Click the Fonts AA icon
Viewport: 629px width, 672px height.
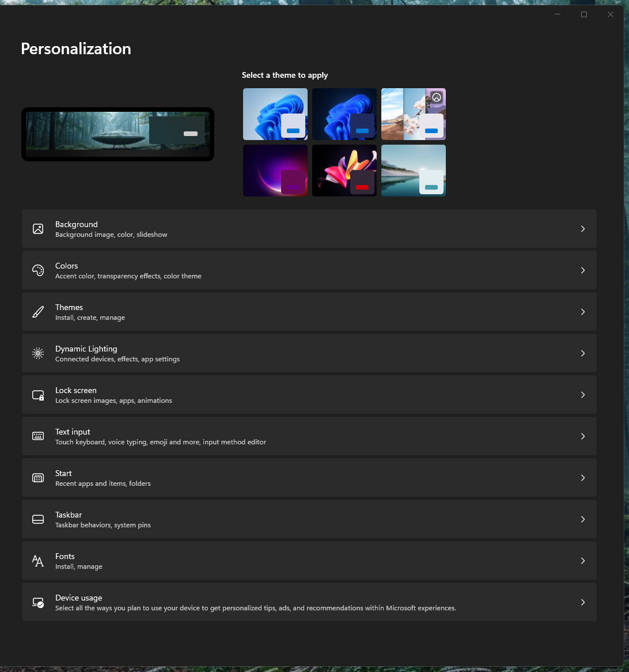point(38,561)
